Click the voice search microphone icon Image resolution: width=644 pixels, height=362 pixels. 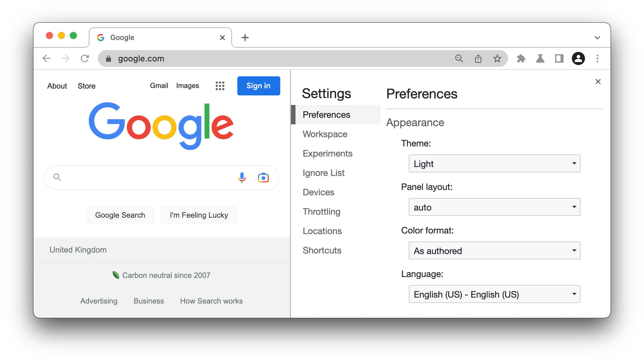click(x=242, y=177)
